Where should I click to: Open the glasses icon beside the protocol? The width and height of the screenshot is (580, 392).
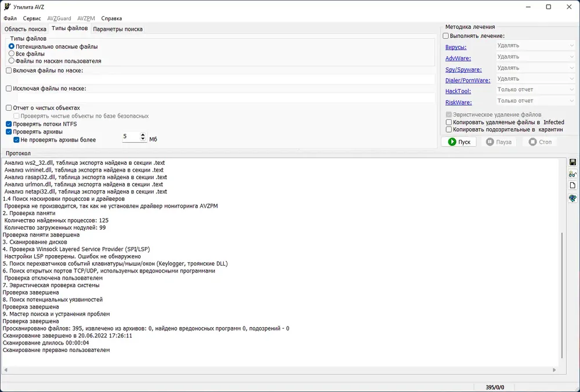click(572, 174)
